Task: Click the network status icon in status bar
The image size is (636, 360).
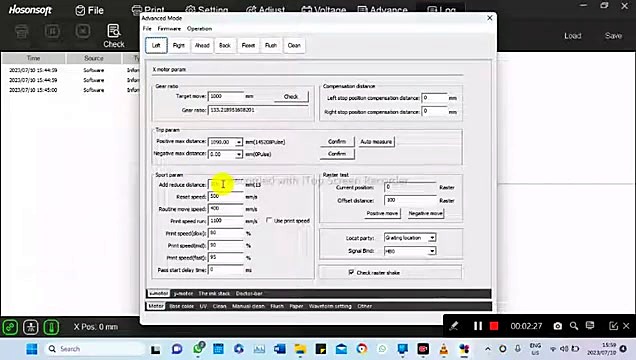Action: click(x=31, y=327)
